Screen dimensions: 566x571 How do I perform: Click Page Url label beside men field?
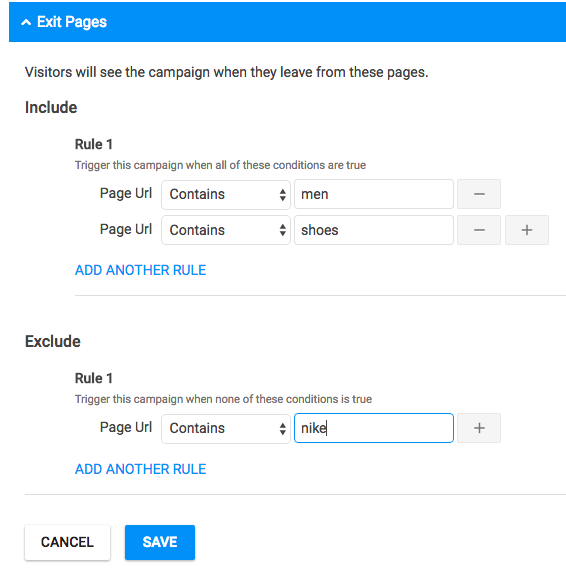tap(126, 193)
